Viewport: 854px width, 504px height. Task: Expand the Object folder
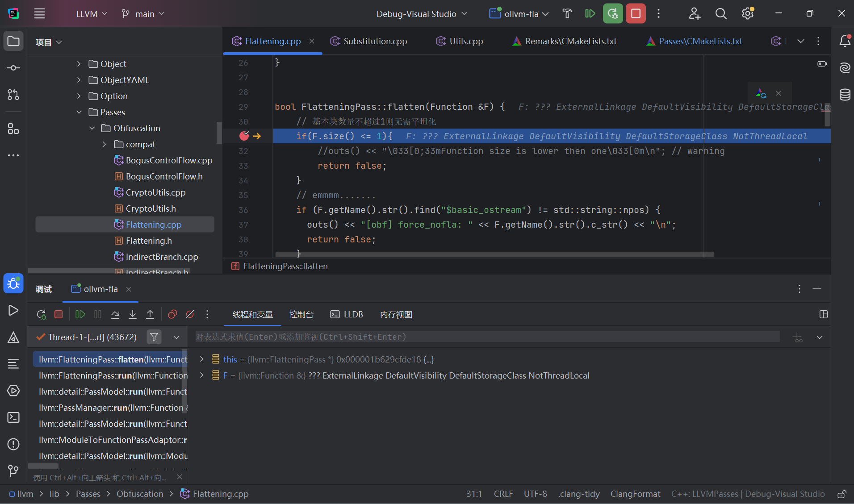tap(79, 64)
